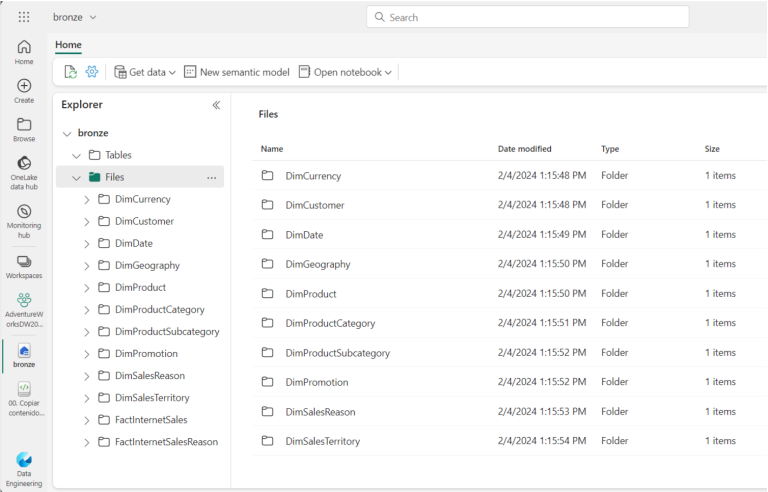Open AdventureWorksDW20 workspace icon
The width and height of the screenshot is (768, 492).
point(24,310)
